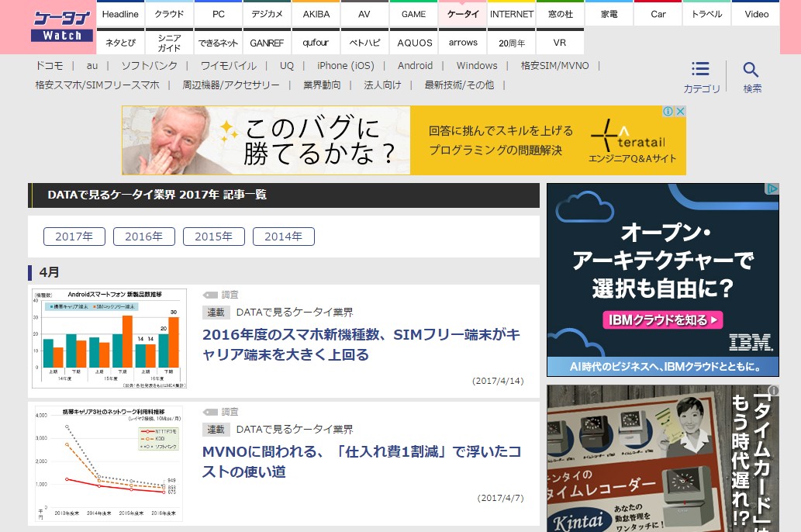This screenshot has width=801, height=532.
Task: Click the UQ category link
Action: [x=287, y=65]
